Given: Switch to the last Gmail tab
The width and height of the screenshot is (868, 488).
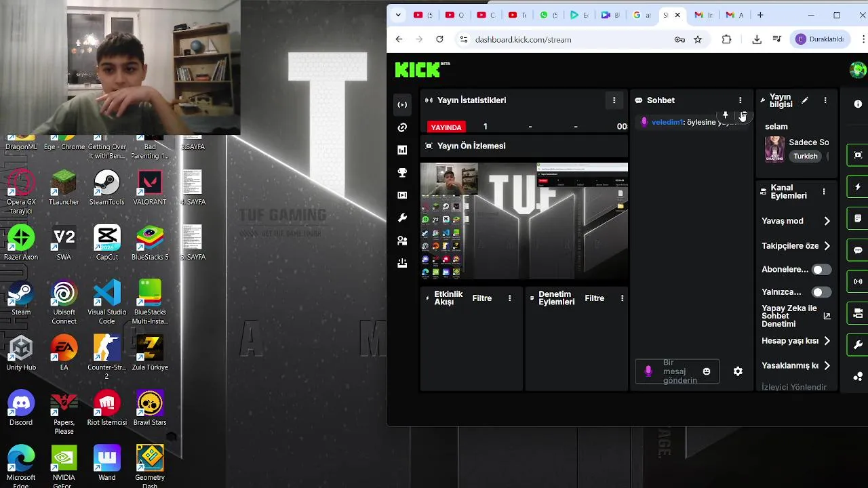Looking at the screenshot, I should coord(734,15).
